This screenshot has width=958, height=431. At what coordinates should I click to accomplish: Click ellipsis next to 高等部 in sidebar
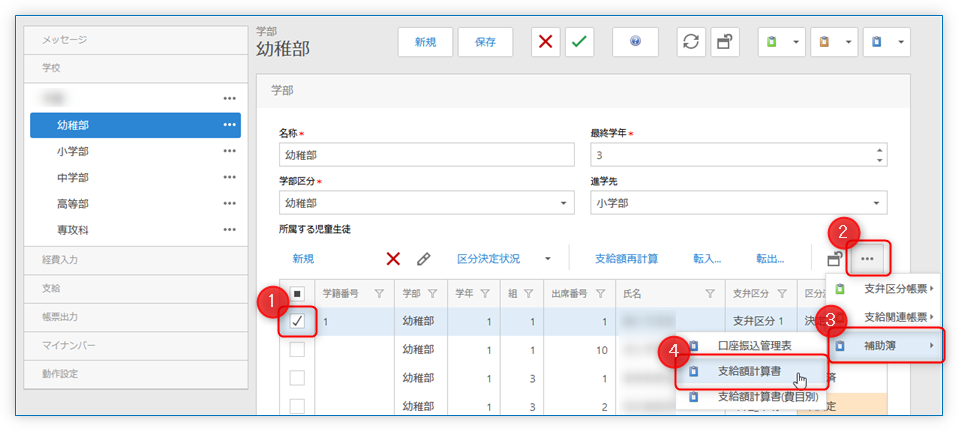click(x=230, y=204)
